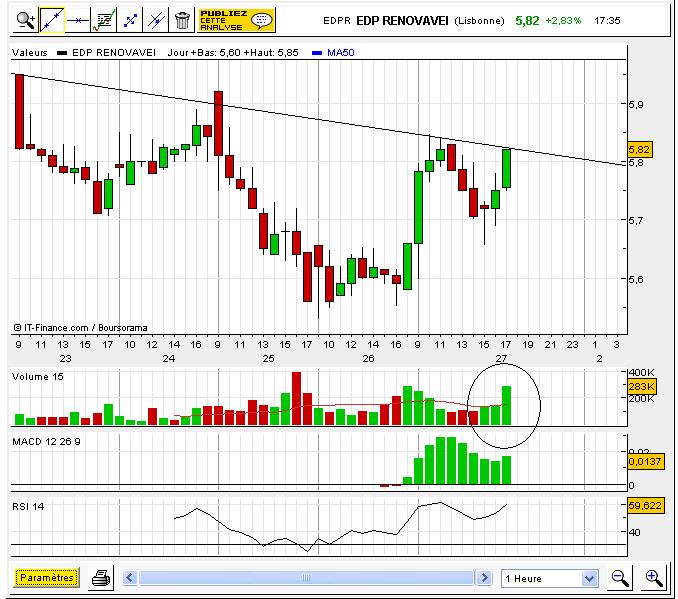
Task: Click the EDPR ticker symbol in header
Action: 337,21
